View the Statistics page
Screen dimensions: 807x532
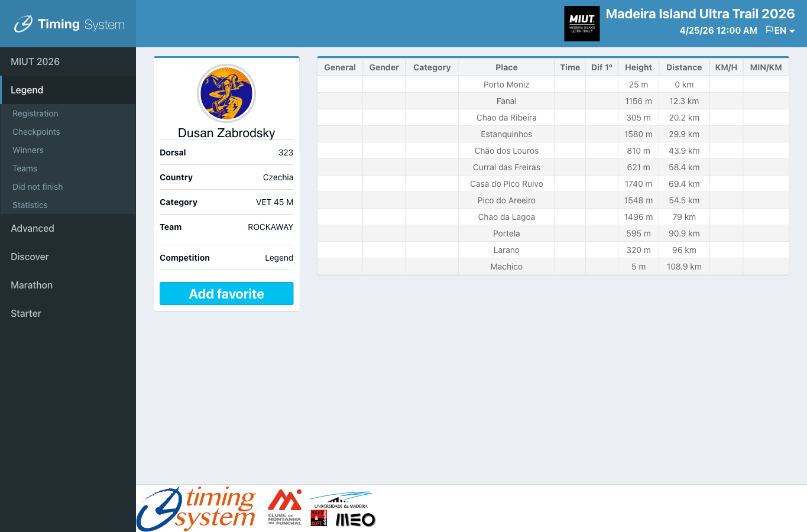[x=30, y=205]
